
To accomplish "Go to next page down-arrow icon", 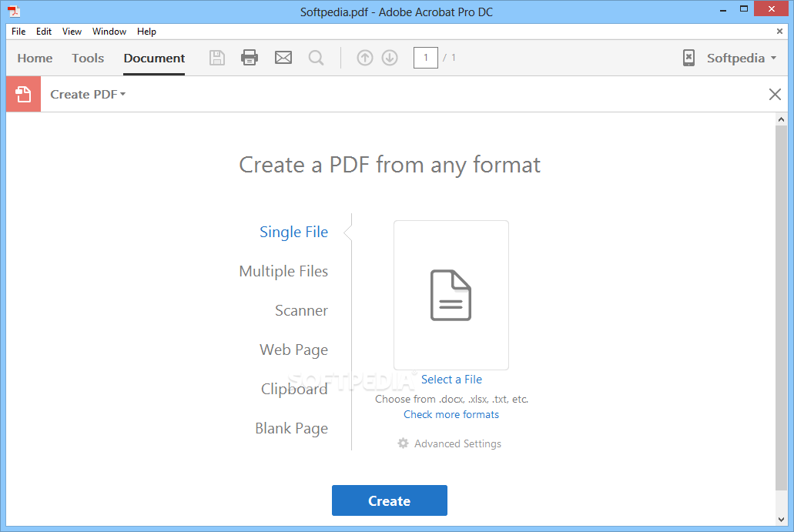I will pyautogui.click(x=390, y=58).
